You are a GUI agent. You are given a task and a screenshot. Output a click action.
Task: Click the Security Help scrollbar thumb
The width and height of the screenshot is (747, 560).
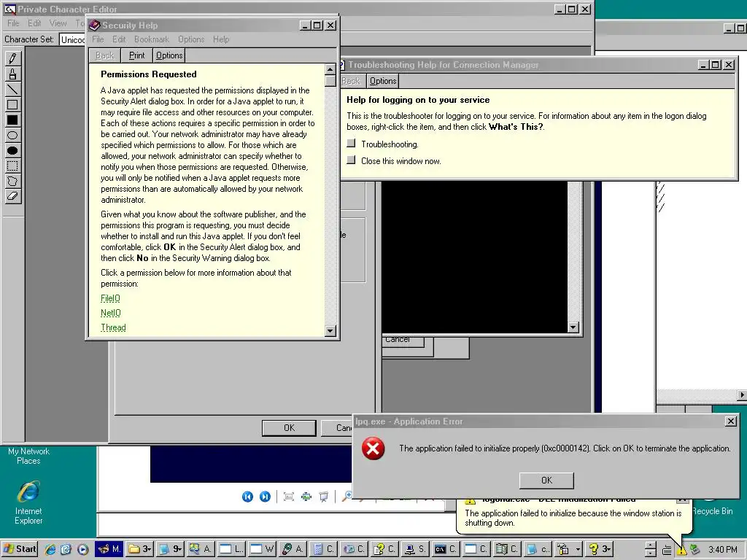pyautogui.click(x=330, y=81)
